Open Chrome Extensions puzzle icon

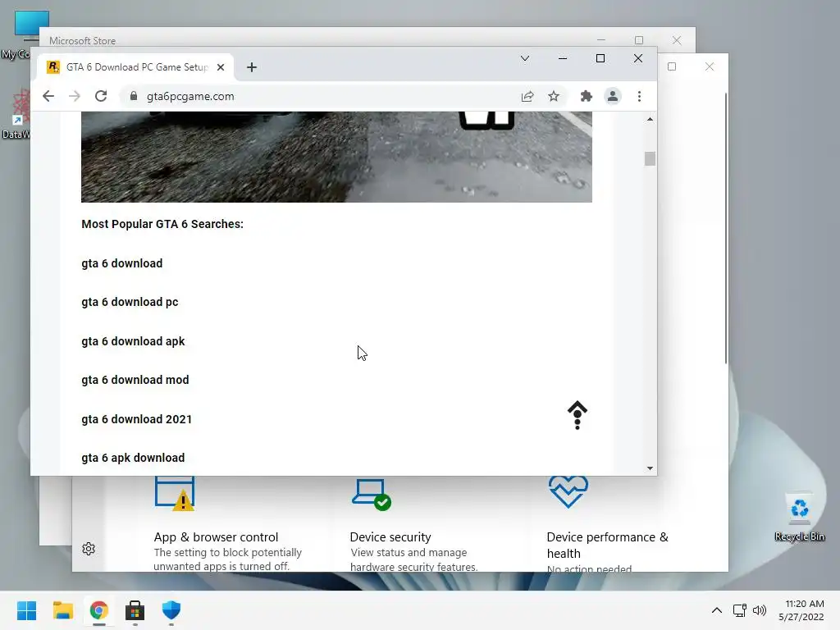pos(586,97)
